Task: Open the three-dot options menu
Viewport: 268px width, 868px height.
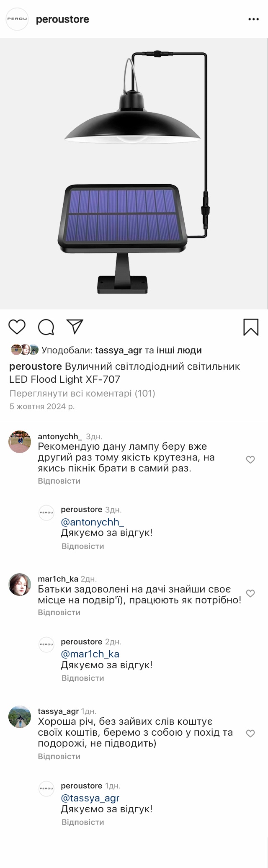Action: pos(253,19)
